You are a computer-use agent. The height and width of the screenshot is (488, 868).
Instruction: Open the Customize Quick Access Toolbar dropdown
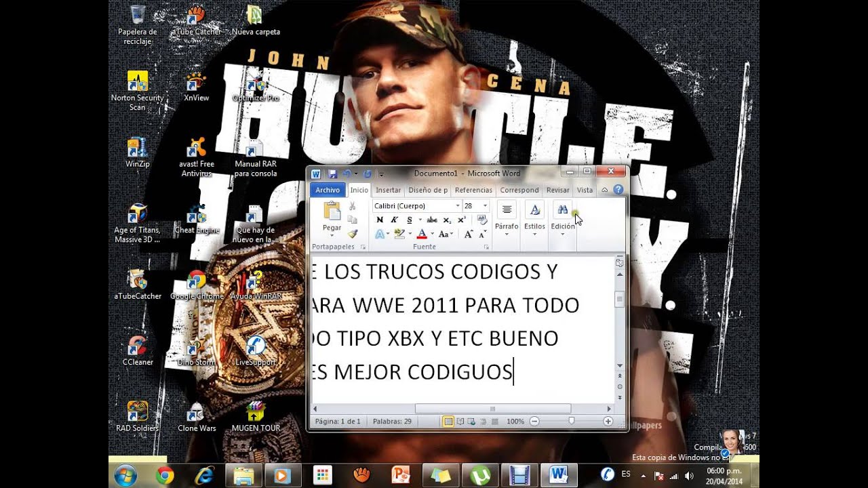[381, 175]
